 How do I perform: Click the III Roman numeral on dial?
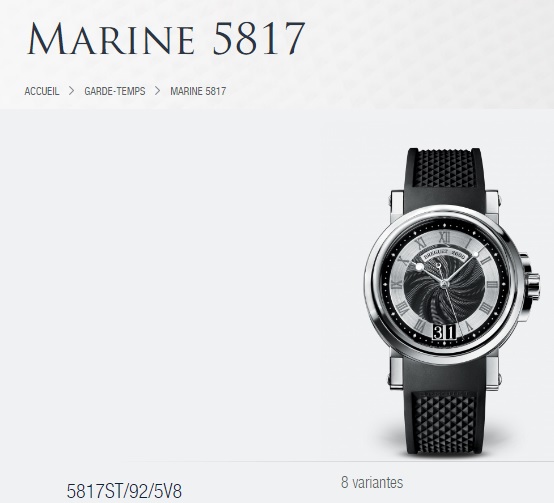click(x=492, y=284)
